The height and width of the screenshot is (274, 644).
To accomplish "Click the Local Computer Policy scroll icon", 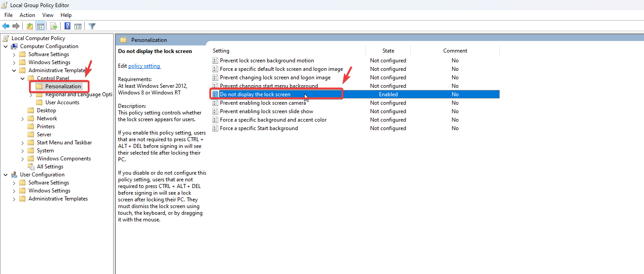I will tap(6, 38).
